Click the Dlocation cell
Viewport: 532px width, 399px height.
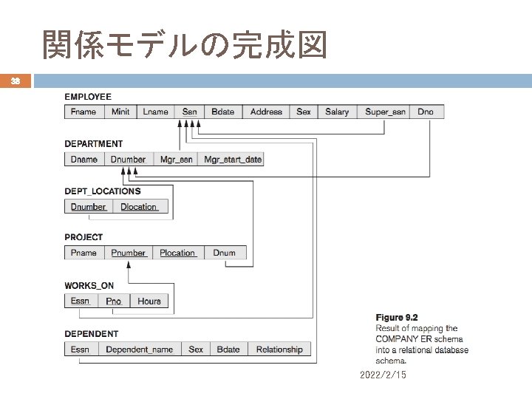(x=140, y=207)
